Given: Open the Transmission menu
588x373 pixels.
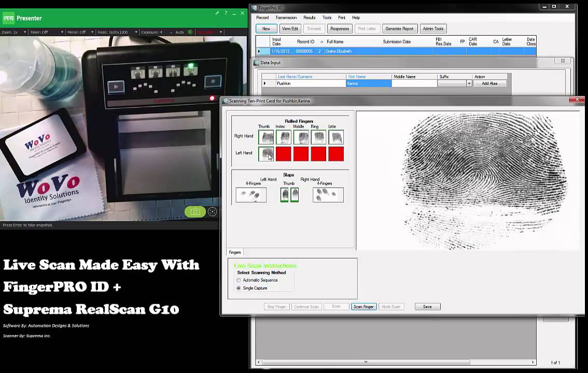Looking at the screenshot, I should click(286, 18).
